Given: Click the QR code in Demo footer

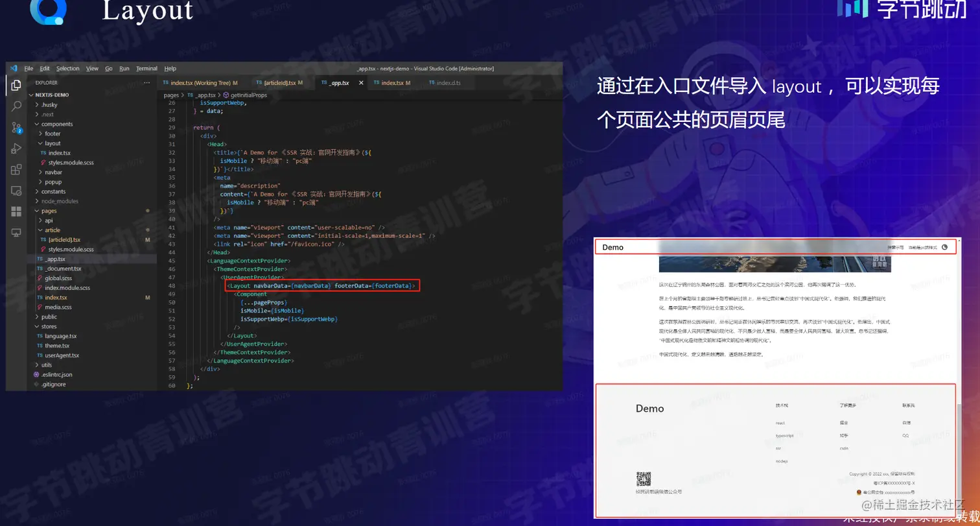Looking at the screenshot, I should point(643,479).
